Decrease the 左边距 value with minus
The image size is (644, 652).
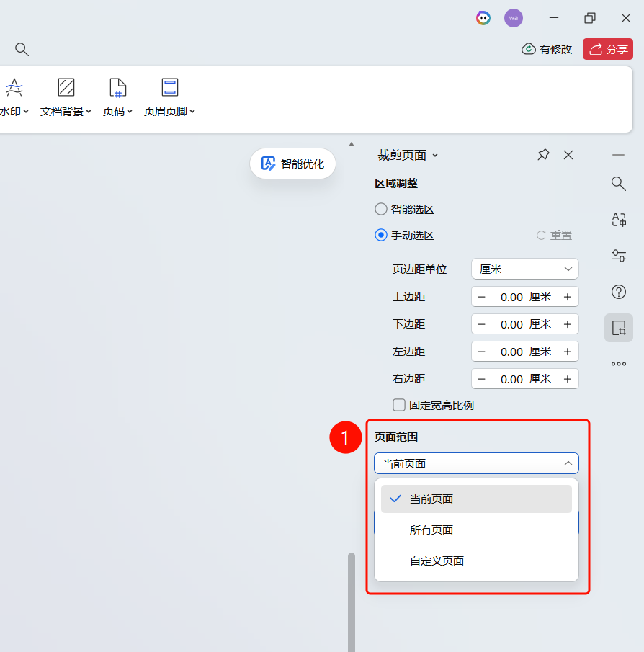[481, 352]
